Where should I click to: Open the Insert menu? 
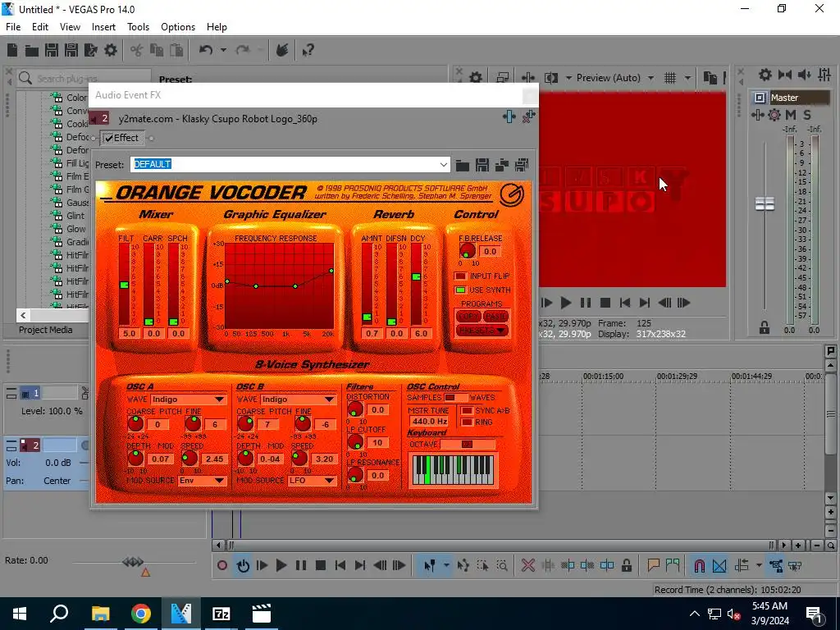coord(103,27)
